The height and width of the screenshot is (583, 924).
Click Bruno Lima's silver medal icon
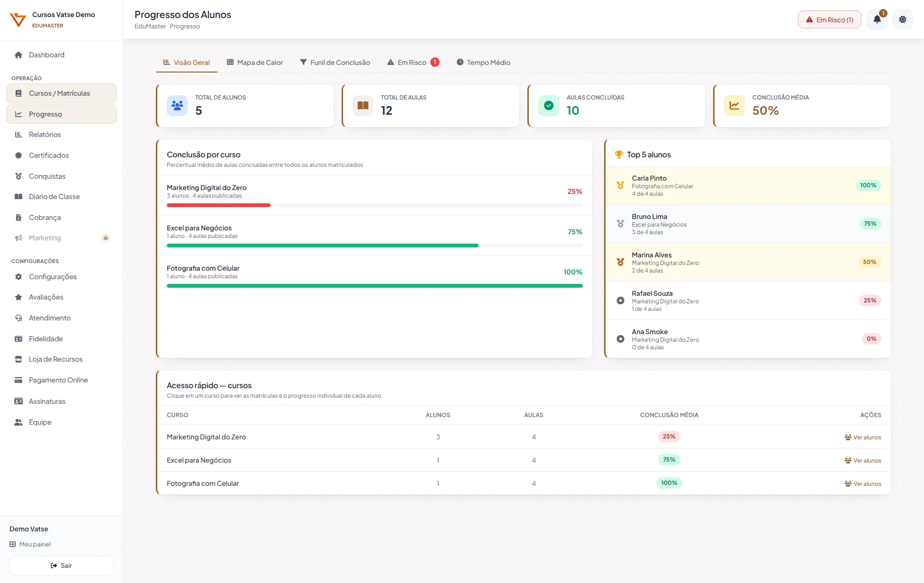(x=620, y=224)
